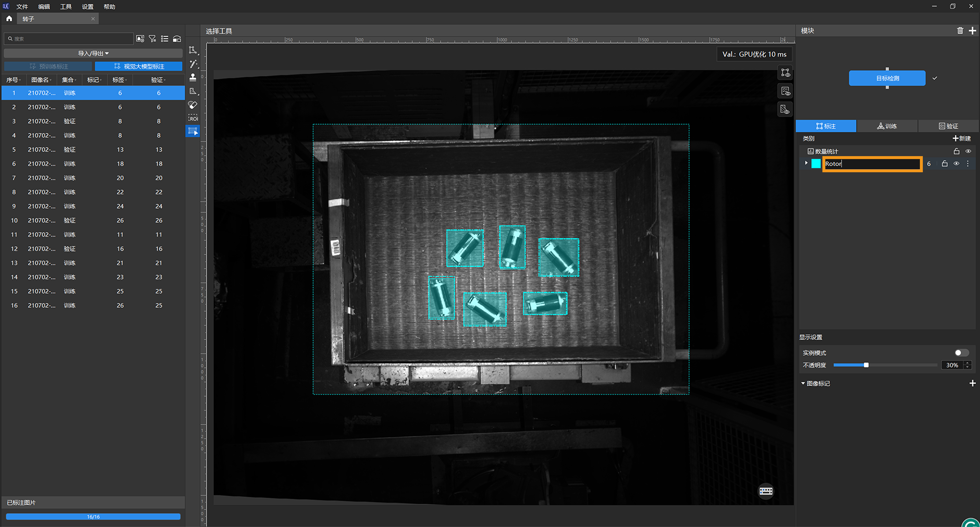Open the 工具 menu

coord(66,7)
